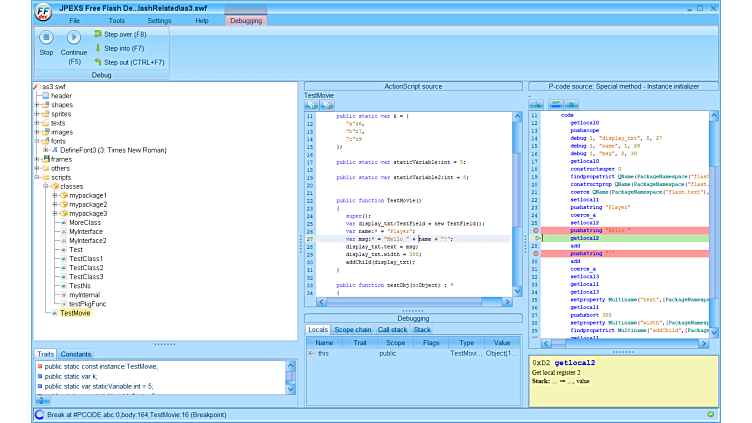Viewport: 752px width, 423px height.
Task: Click the current execution arrow at getlocal2
Action: coord(538,238)
